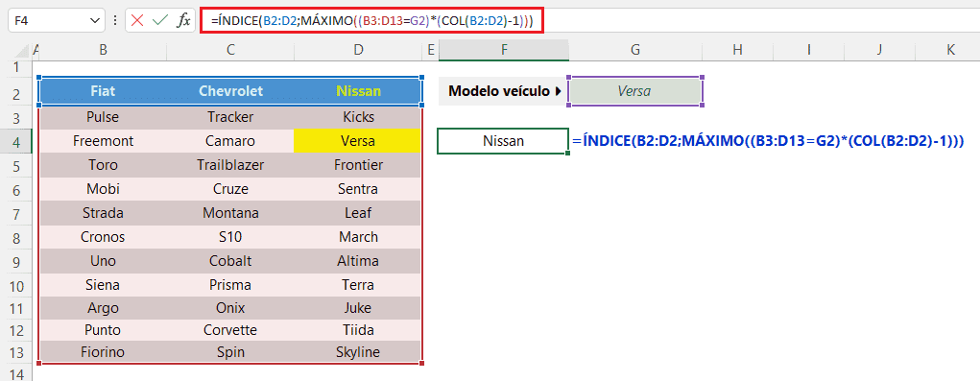Select the Spin cell
This screenshot has height=381, width=980.
[x=230, y=351]
